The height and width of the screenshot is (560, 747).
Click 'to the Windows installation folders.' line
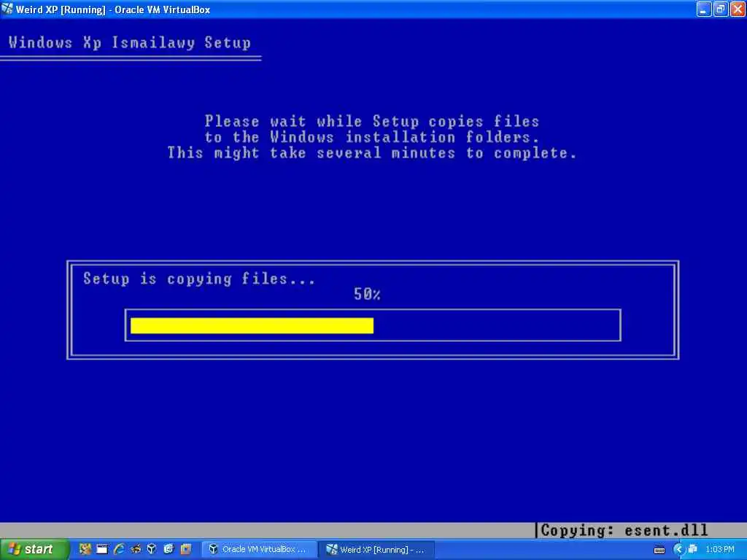(x=371, y=137)
